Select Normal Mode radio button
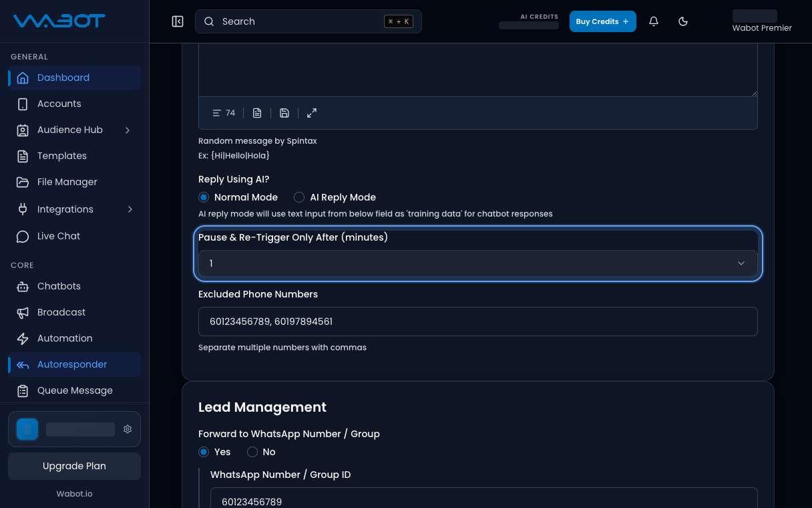 (x=204, y=197)
